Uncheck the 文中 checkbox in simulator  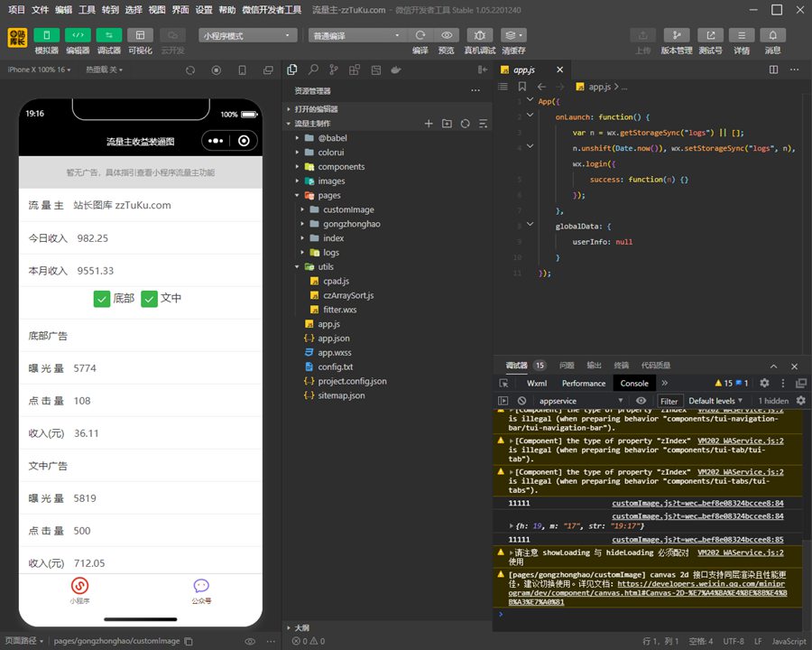150,299
